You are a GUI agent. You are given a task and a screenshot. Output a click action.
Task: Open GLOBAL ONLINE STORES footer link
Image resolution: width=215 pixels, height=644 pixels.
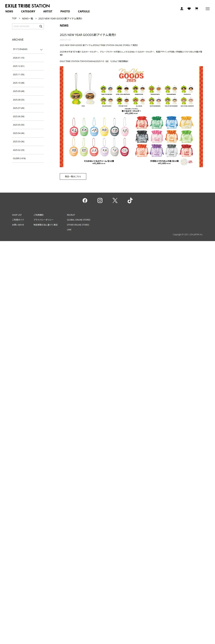coord(79,220)
